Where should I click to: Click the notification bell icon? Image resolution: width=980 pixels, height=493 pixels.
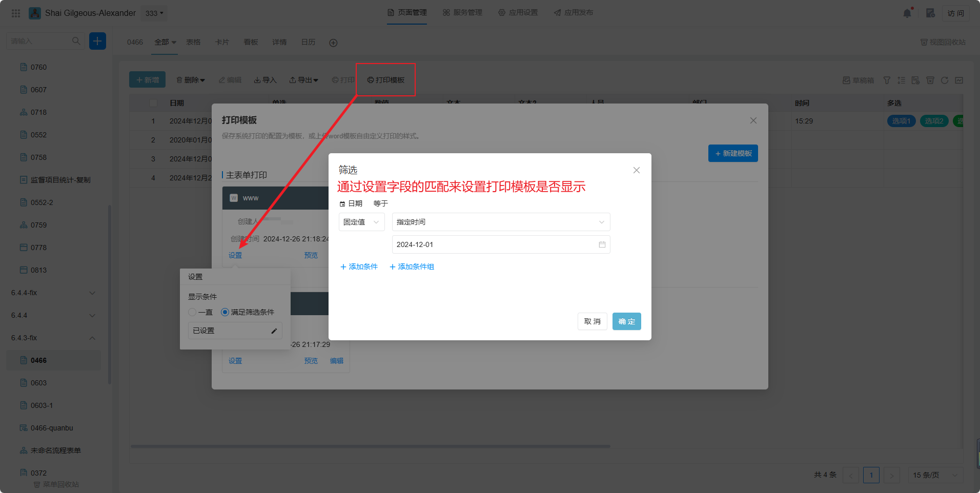(907, 13)
